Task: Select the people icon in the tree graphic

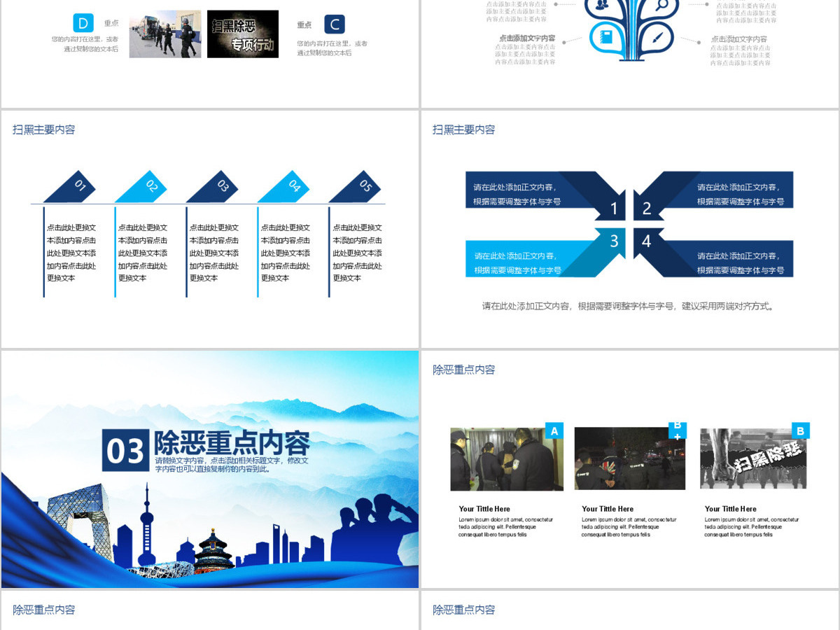Action: [x=601, y=6]
